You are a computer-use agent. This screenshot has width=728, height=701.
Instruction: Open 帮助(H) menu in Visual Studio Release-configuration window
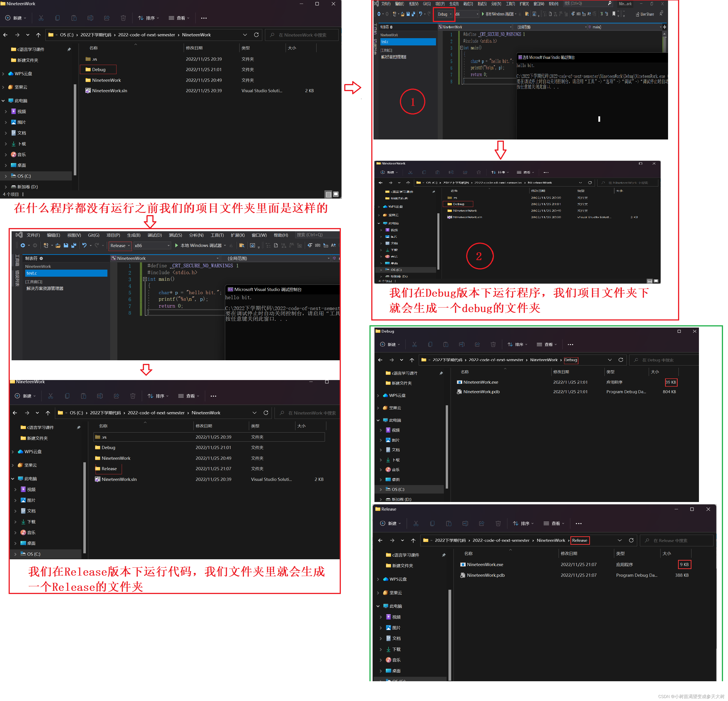click(281, 235)
